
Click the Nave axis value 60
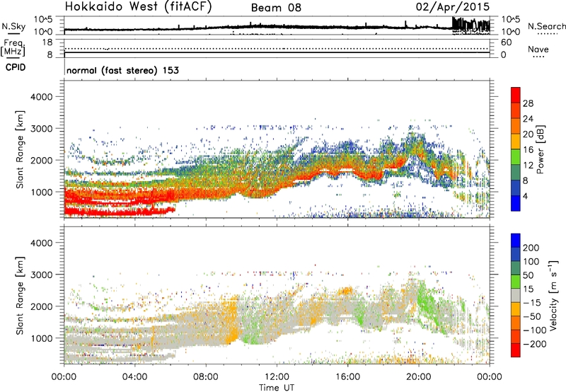click(506, 42)
